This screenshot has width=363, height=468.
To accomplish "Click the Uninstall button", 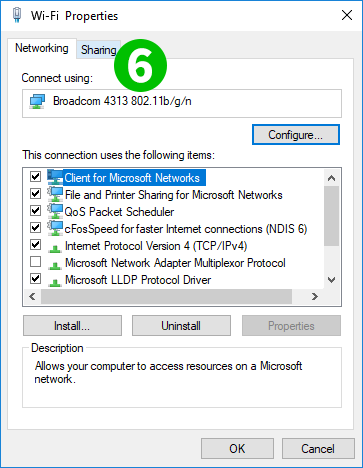I will (x=181, y=326).
